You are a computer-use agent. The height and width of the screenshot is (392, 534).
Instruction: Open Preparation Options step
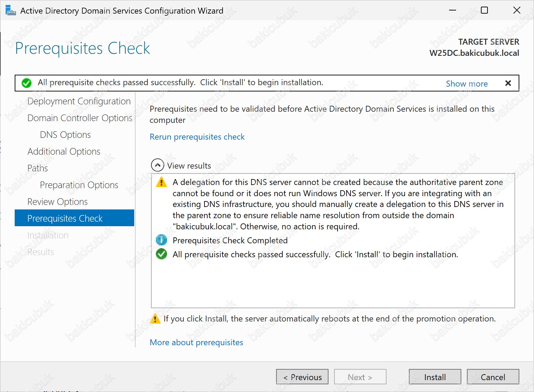(79, 185)
